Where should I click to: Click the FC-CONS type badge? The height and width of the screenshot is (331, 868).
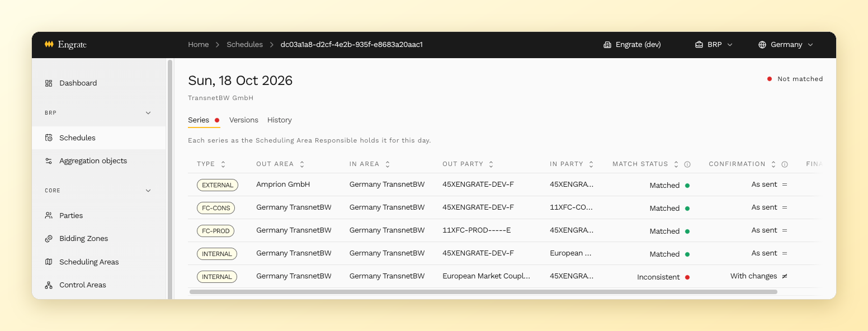tap(216, 208)
